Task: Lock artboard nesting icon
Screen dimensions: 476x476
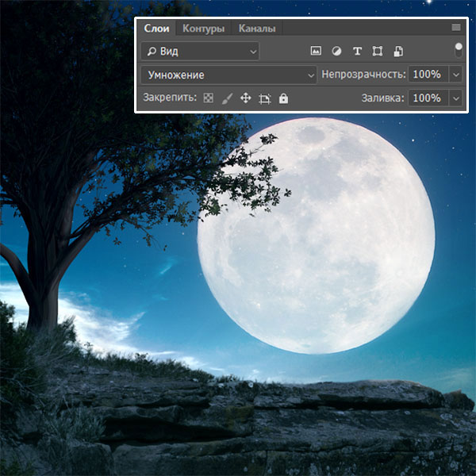Action: [265, 98]
